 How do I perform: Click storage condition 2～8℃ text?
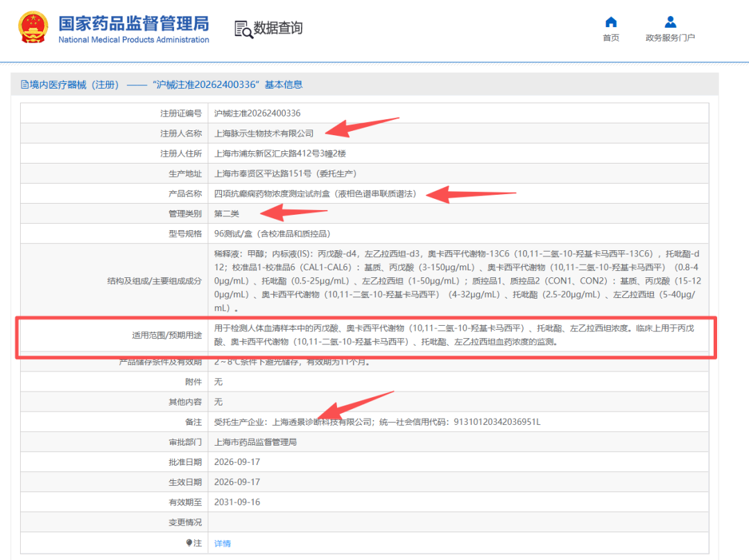click(x=293, y=362)
